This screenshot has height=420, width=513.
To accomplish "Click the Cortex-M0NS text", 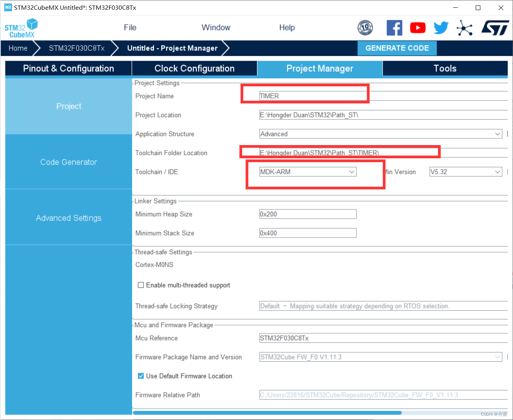I will (x=154, y=265).
